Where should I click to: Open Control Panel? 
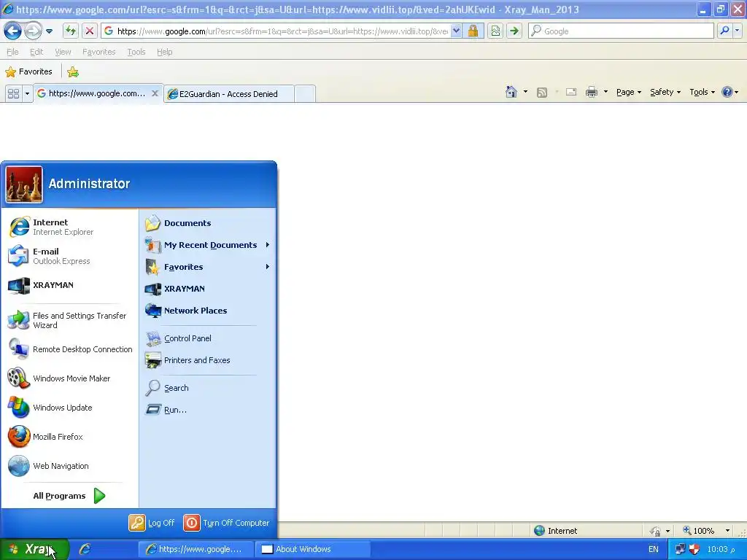[208, 338]
